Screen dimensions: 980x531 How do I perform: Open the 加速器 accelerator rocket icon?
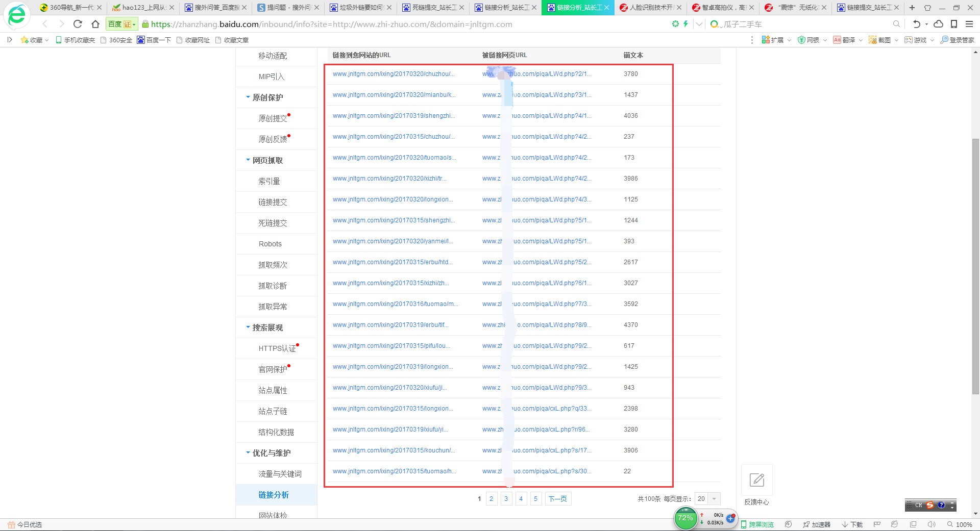click(816, 524)
